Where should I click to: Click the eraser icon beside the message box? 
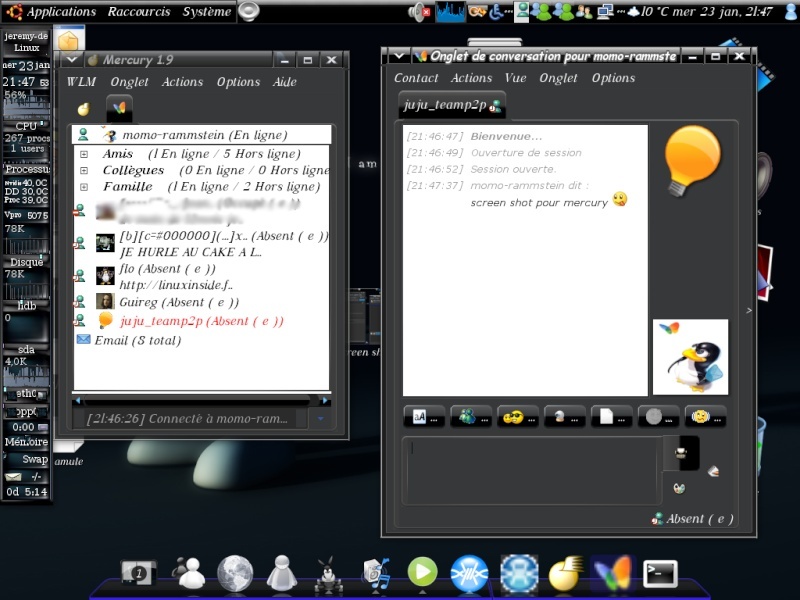(x=713, y=471)
